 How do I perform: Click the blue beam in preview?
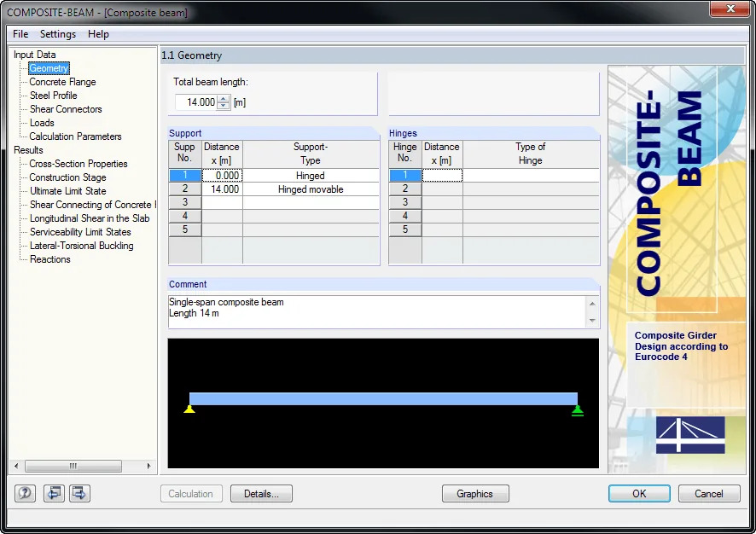pos(383,398)
